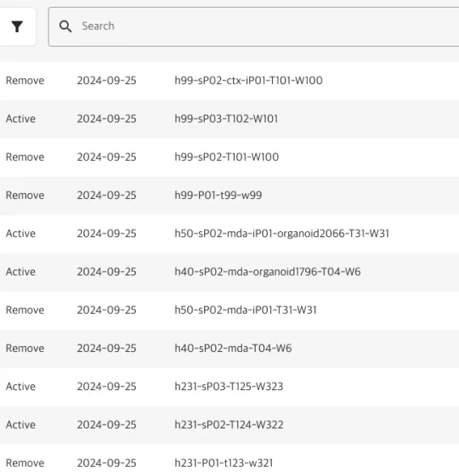This screenshot has height=476, width=459.
Task: Select the h50-sP02-mda-iP01-T31-W31 name
Action: (x=246, y=310)
